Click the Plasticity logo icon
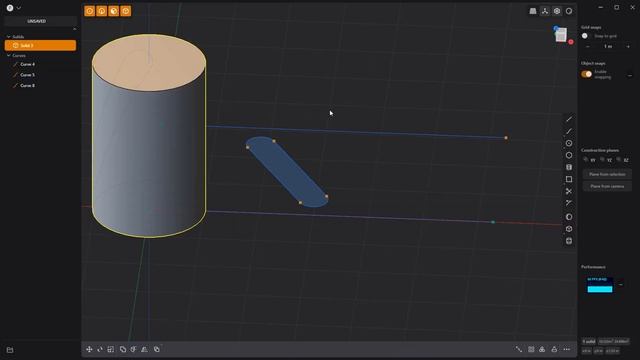The image size is (640, 360). coord(10,8)
